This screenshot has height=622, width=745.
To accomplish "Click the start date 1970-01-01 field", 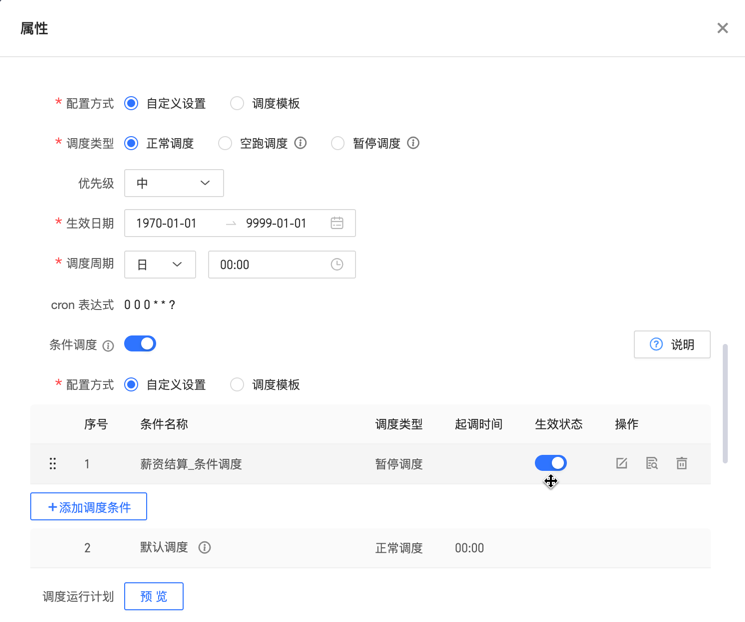I will [x=166, y=223].
